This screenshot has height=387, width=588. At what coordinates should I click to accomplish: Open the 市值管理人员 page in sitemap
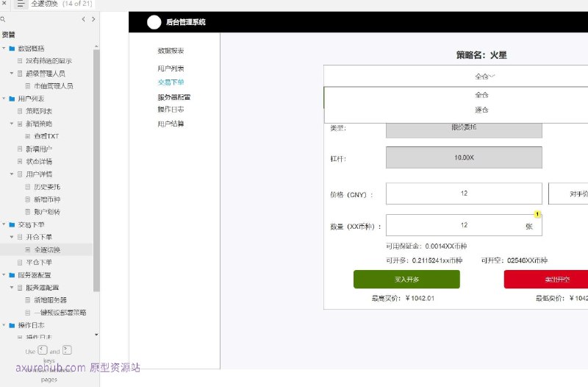53,86
